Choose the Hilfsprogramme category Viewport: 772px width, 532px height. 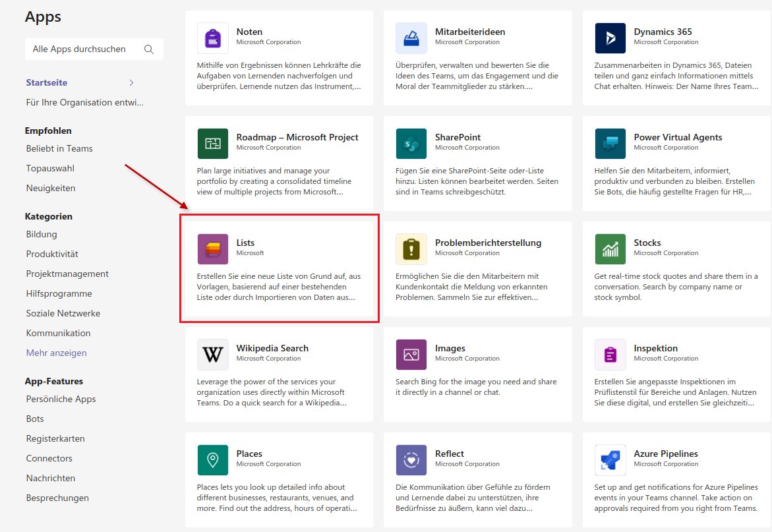pyautogui.click(x=59, y=294)
